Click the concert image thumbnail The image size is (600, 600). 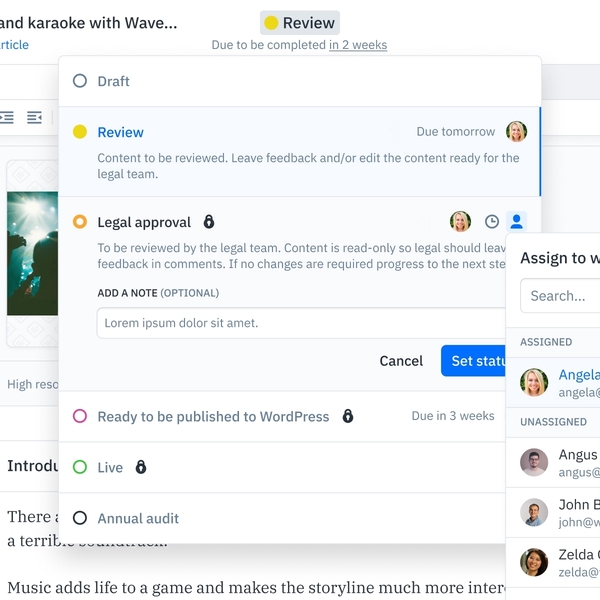pyautogui.click(x=33, y=254)
